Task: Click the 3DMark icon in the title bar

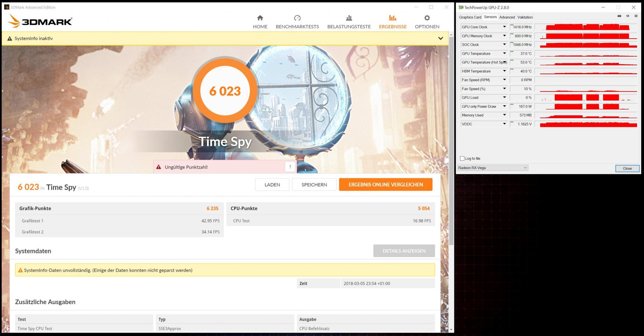Action: (x=7, y=7)
